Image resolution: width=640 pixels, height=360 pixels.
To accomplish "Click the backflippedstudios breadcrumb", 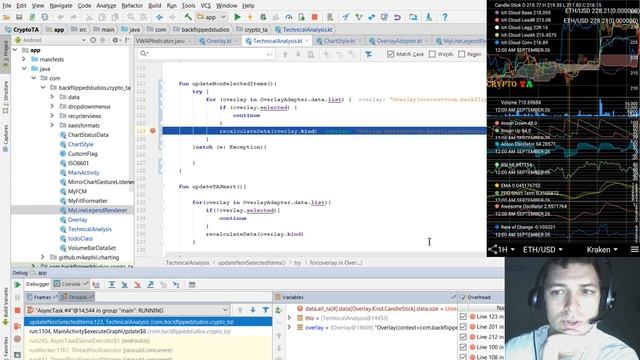I will point(205,29).
